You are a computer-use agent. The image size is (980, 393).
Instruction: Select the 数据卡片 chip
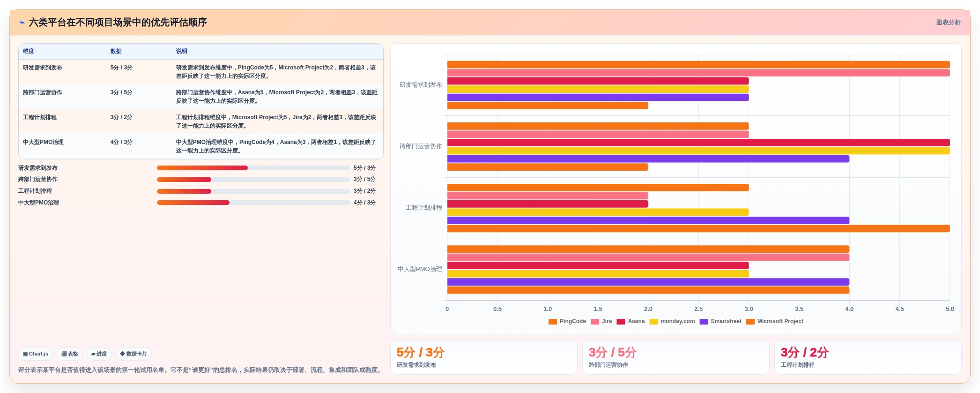tap(134, 354)
